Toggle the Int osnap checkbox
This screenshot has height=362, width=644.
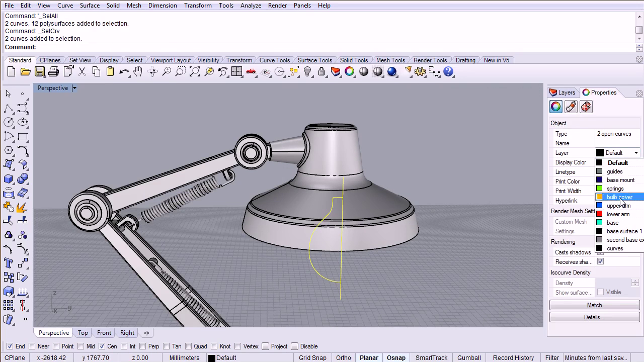click(x=124, y=346)
